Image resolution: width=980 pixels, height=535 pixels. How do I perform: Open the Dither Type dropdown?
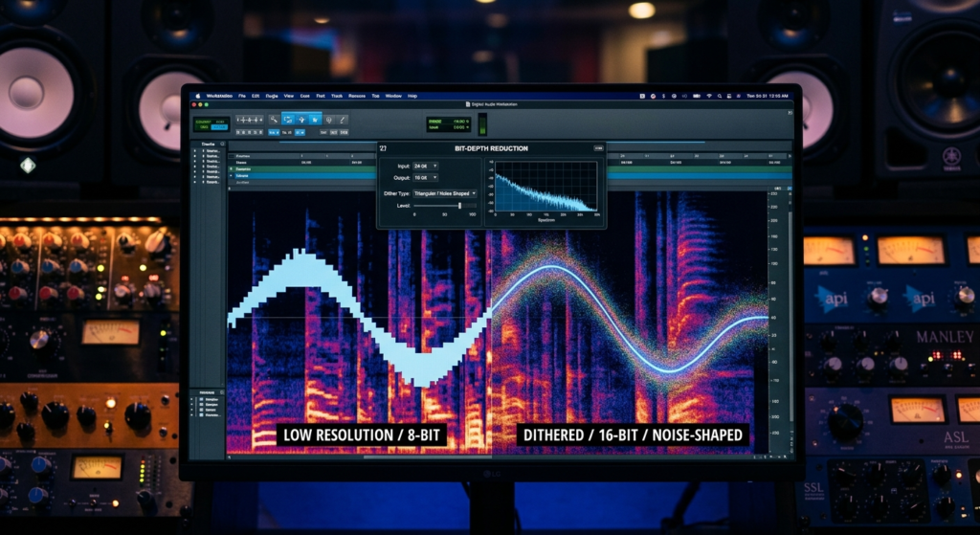(x=445, y=193)
